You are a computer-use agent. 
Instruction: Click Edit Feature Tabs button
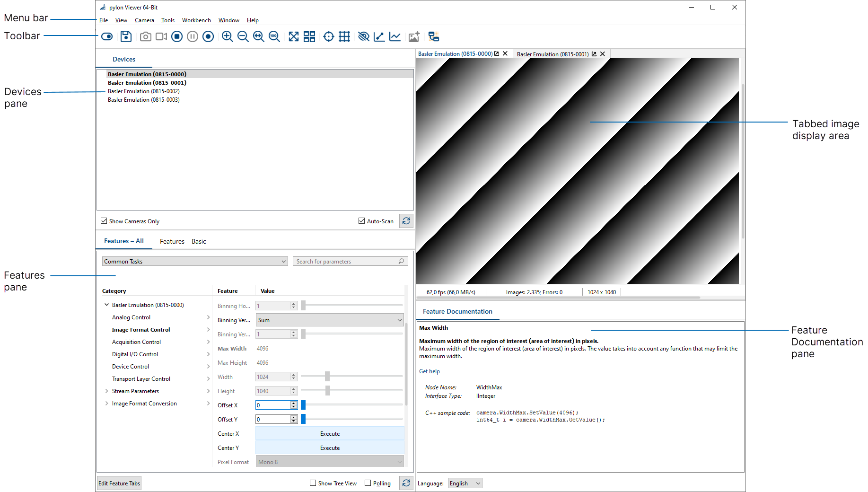(x=119, y=483)
